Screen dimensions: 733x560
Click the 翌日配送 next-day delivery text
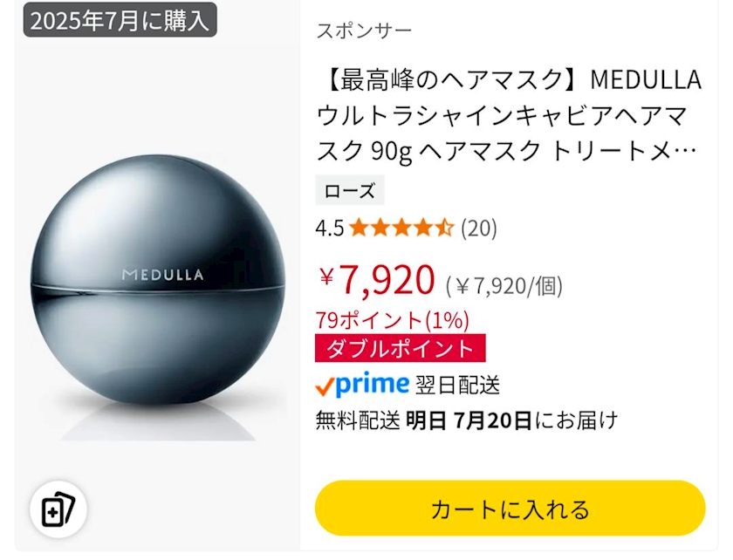click(x=457, y=385)
